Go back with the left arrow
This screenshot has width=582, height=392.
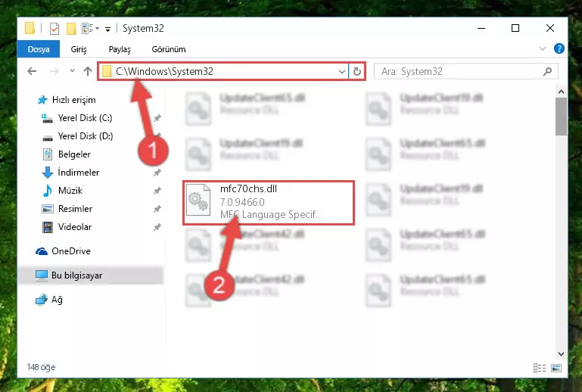coord(32,71)
